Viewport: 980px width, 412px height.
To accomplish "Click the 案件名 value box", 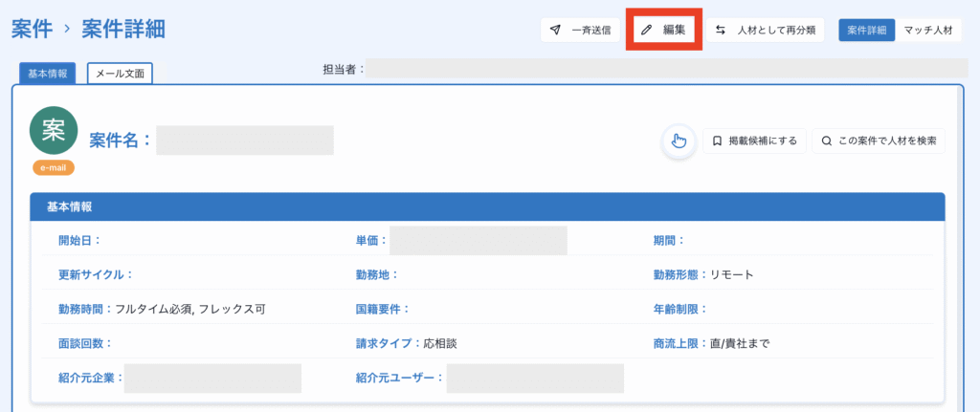I will click(x=244, y=141).
